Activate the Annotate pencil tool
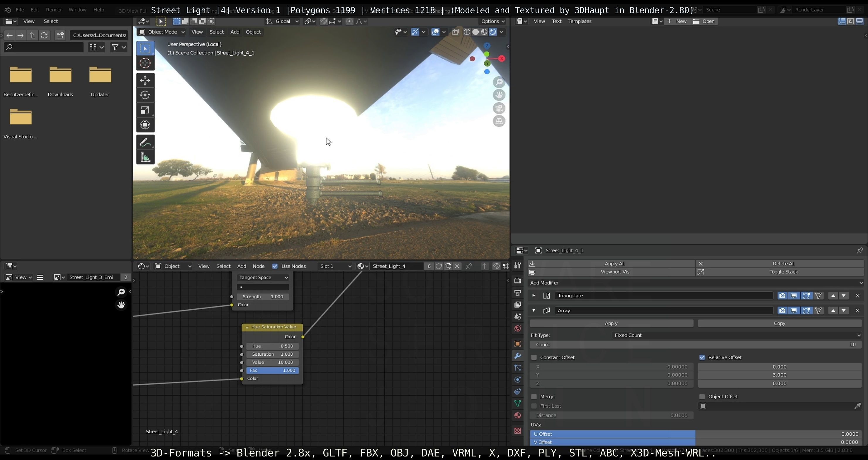The width and height of the screenshot is (868, 460). 145,142
